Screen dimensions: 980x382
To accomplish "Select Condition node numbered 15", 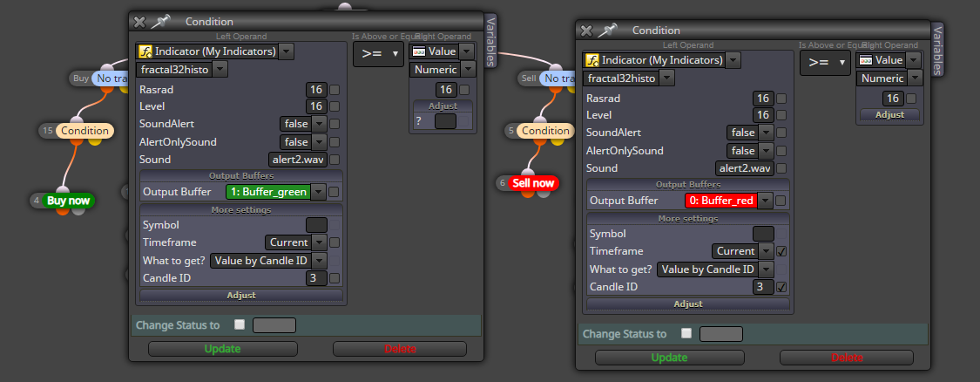I will pyautogui.click(x=84, y=131).
